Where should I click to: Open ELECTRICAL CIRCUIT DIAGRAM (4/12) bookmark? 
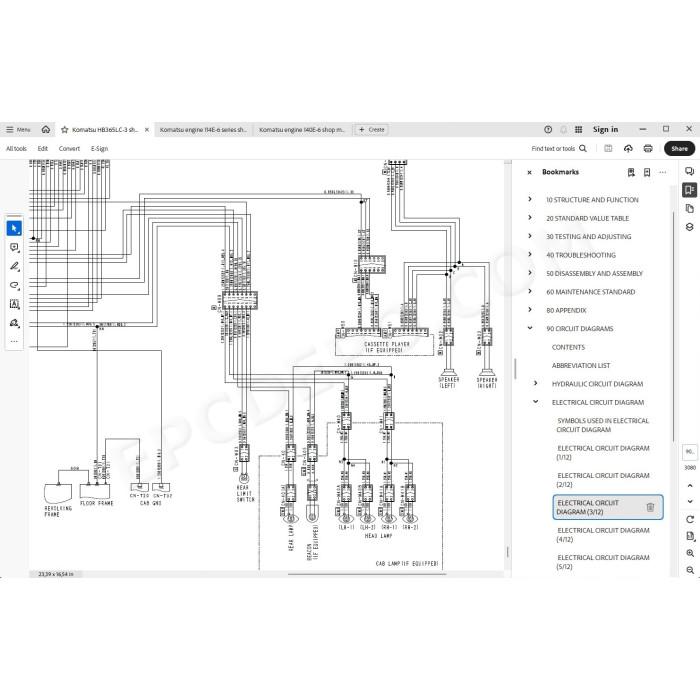pyautogui.click(x=603, y=535)
